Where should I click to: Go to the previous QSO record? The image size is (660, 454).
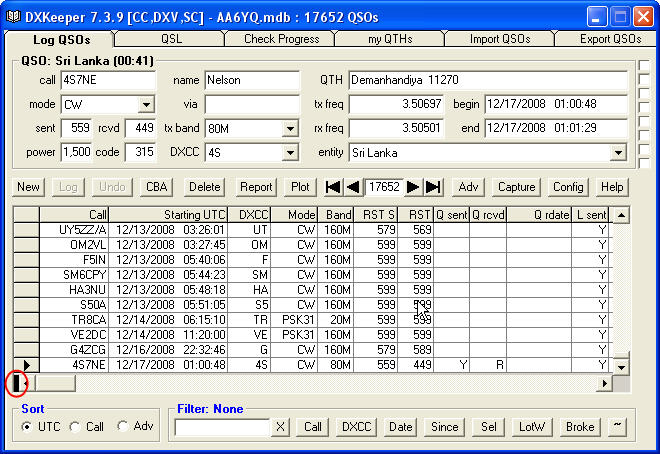[x=353, y=187]
